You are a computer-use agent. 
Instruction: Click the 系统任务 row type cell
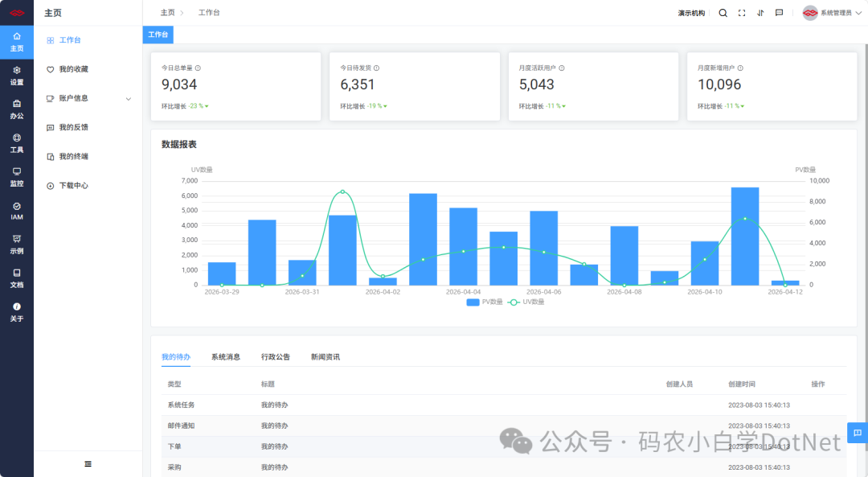[x=181, y=405]
